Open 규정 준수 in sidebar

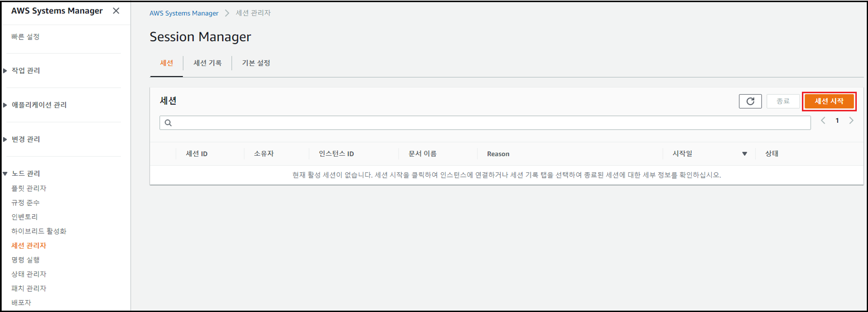pos(26,203)
